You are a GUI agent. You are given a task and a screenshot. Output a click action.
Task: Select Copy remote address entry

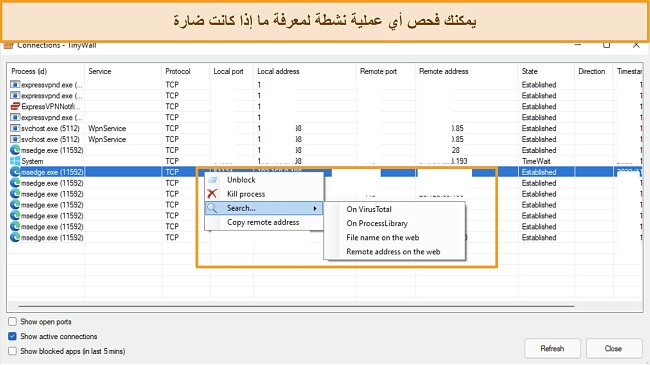pyautogui.click(x=263, y=222)
